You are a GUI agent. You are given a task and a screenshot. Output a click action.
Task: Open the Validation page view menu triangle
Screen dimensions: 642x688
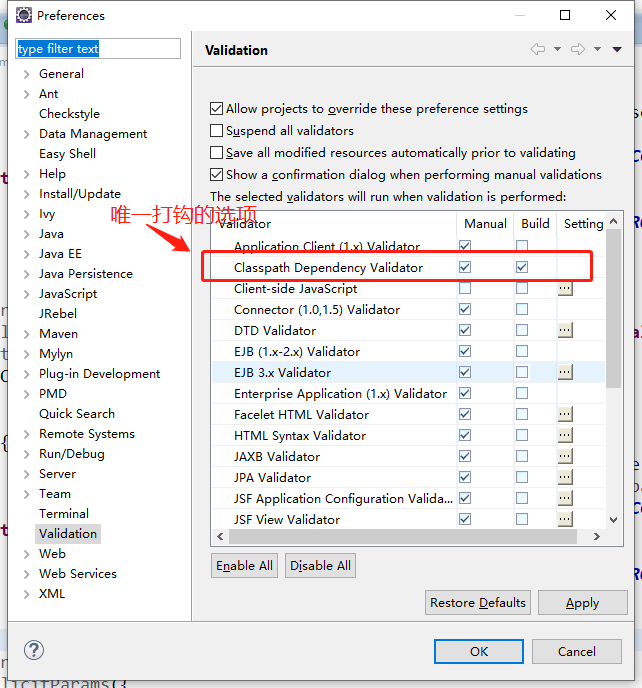point(617,49)
